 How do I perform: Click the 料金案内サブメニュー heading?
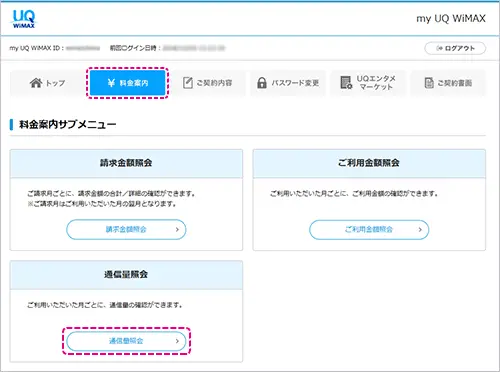pyautogui.click(x=68, y=125)
